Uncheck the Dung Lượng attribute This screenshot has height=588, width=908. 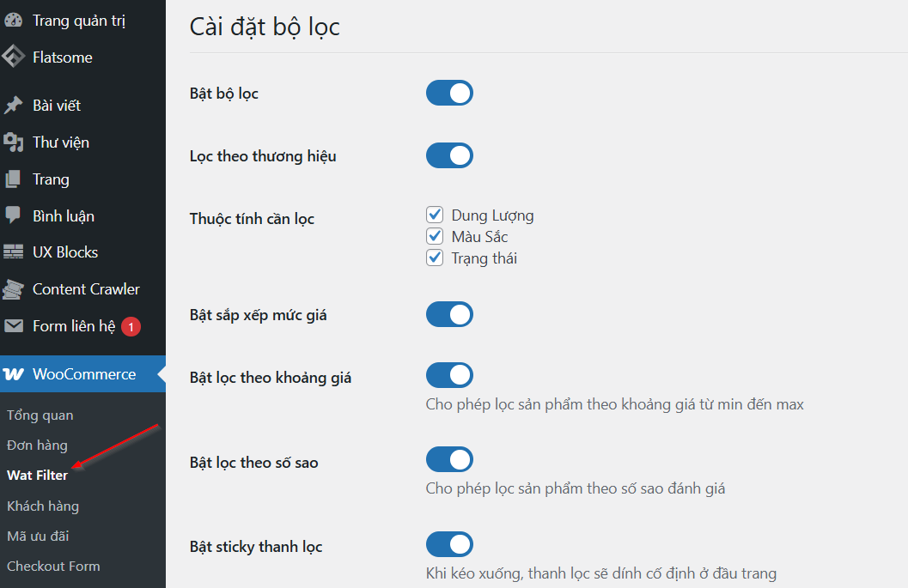pos(434,214)
